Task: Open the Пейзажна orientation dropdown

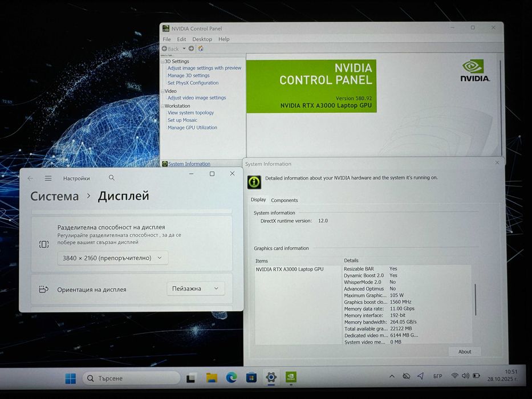Action: point(196,289)
